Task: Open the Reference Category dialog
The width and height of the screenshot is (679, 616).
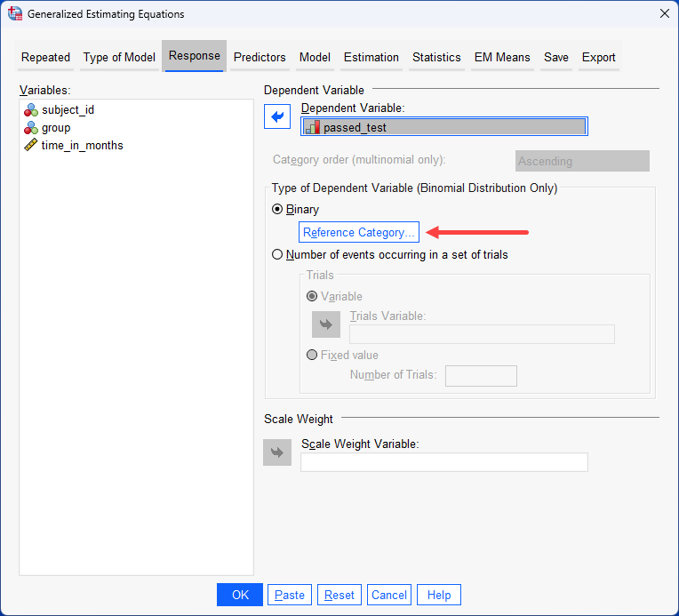Action: 359,232
